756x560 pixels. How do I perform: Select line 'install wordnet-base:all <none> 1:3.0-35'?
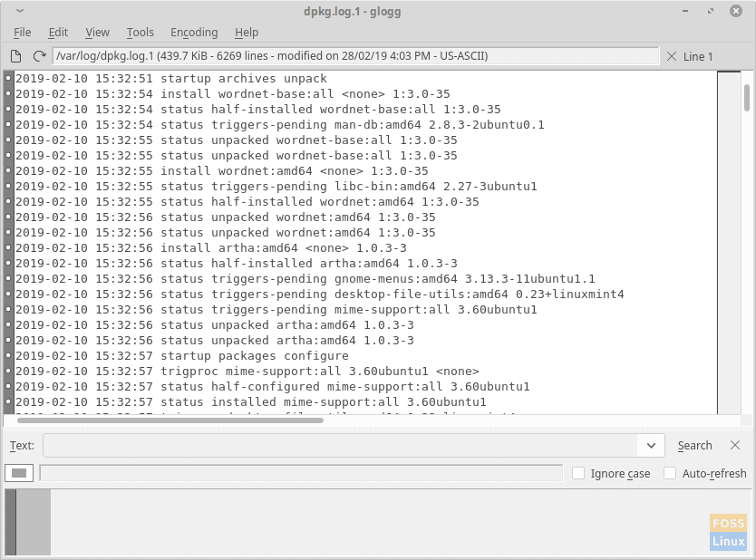coord(232,93)
